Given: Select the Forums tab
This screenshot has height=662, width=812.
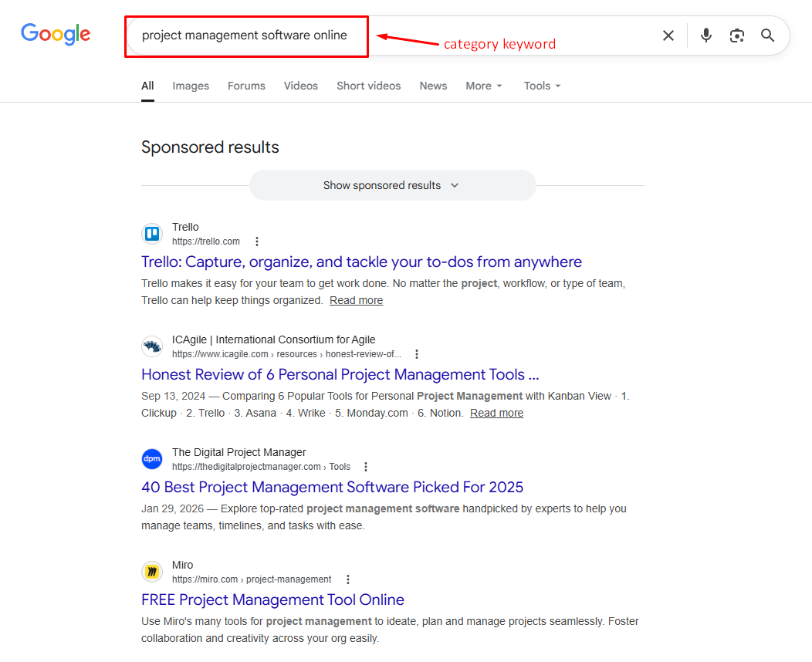Looking at the screenshot, I should pyautogui.click(x=246, y=86).
